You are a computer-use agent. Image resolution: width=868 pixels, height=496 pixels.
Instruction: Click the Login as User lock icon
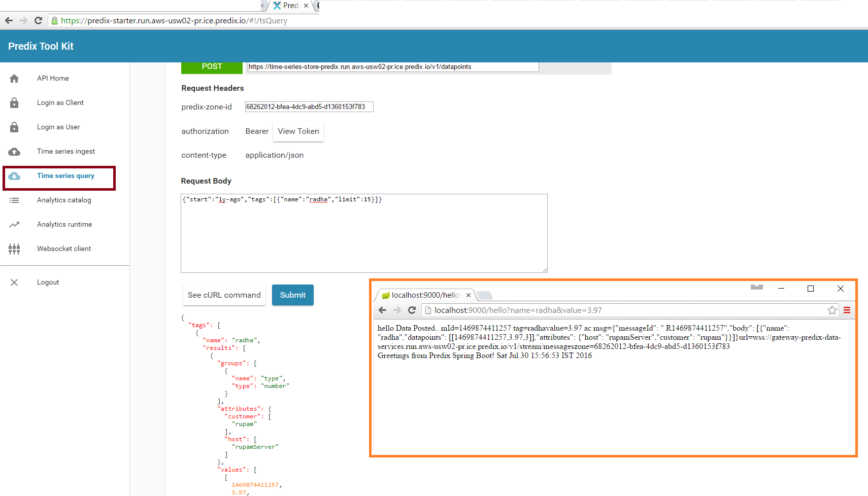[14, 127]
